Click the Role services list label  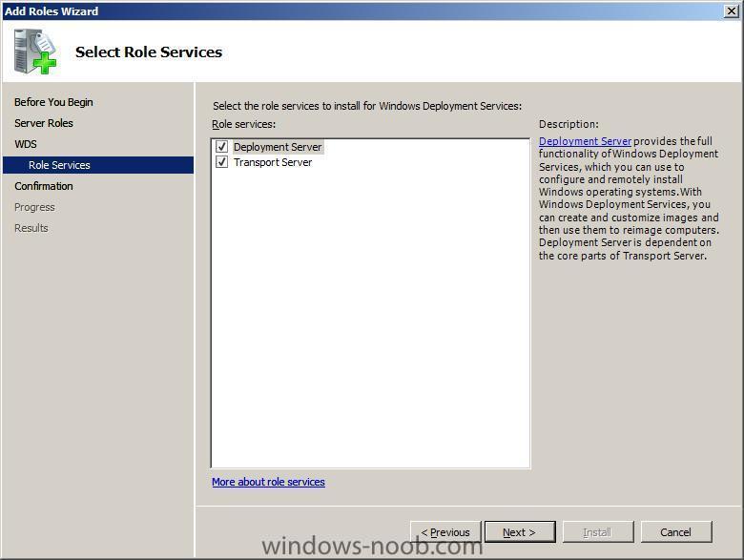click(243, 124)
